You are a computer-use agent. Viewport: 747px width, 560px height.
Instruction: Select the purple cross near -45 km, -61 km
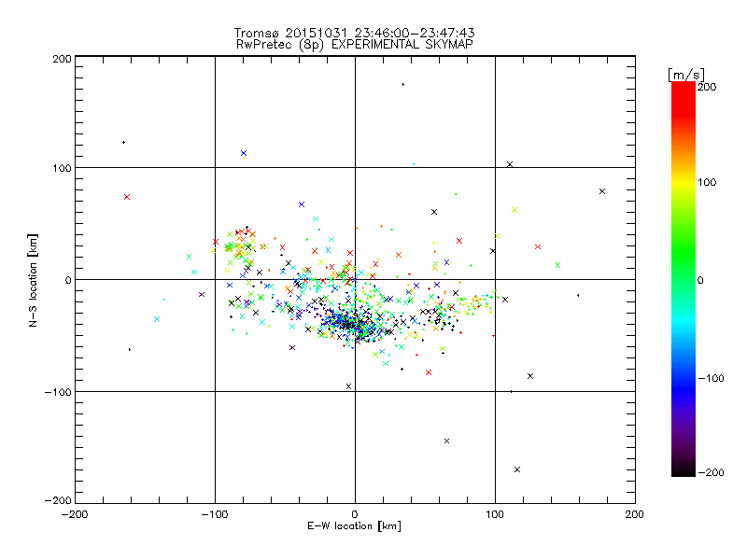pyautogui.click(x=292, y=347)
